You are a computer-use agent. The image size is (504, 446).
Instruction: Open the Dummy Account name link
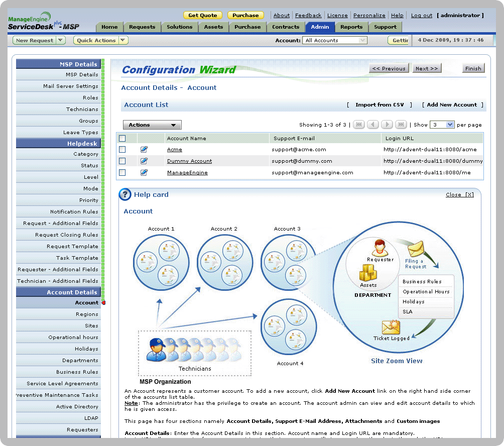(189, 161)
